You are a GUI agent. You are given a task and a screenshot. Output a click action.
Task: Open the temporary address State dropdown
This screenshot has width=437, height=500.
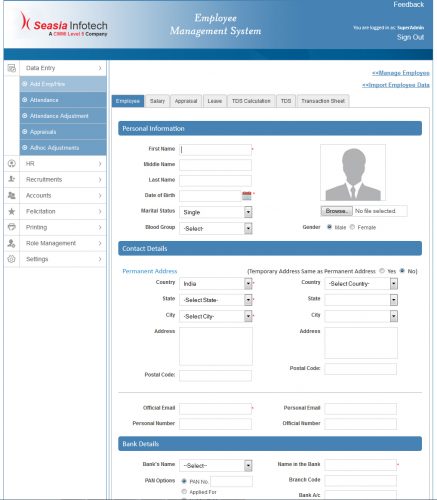[x=361, y=300]
